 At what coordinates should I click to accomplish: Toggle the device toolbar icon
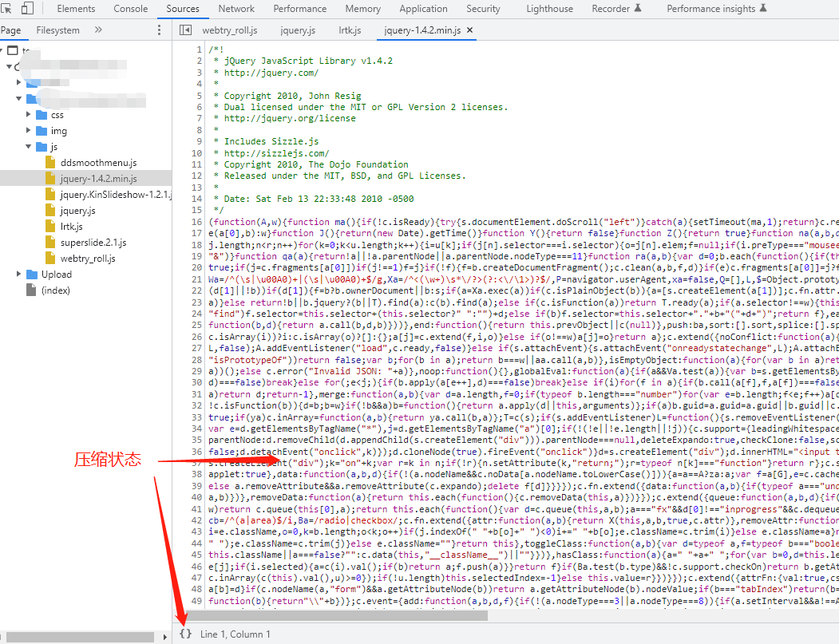point(27,9)
